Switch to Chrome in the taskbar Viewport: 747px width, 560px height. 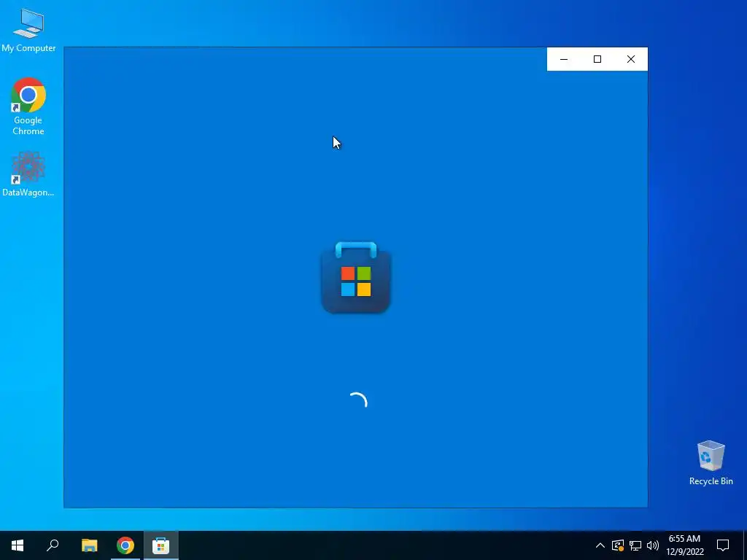(x=125, y=545)
